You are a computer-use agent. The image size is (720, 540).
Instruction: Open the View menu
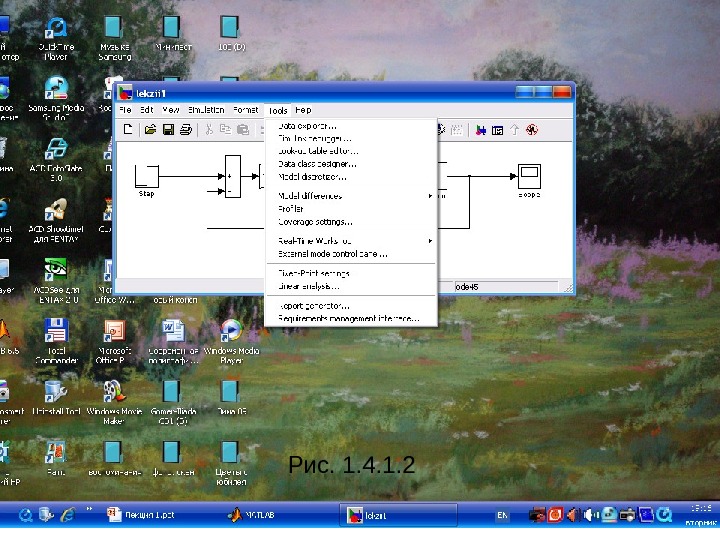170,110
